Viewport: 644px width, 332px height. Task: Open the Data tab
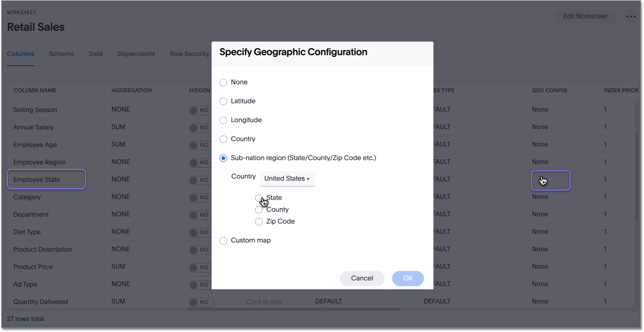click(x=95, y=54)
